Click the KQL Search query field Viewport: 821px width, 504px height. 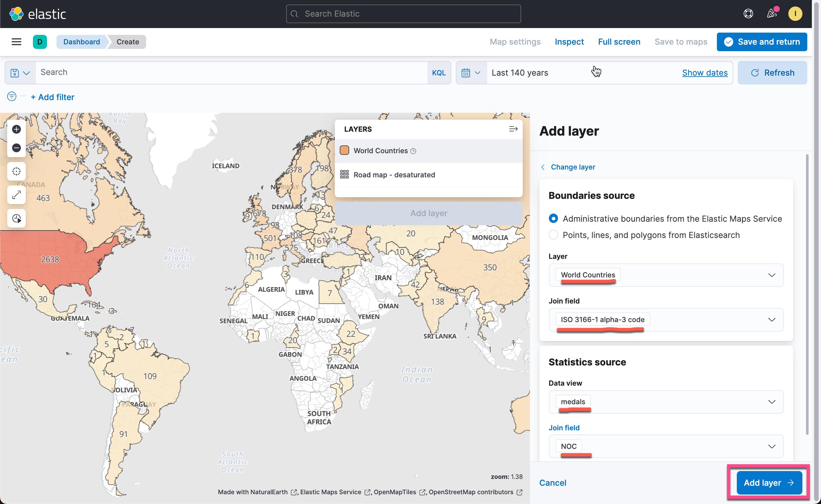pyautogui.click(x=231, y=72)
